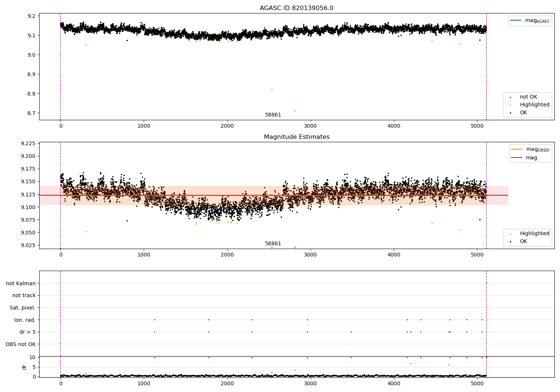Click the "58861" annotation in the Magnitude Estimates plot
Viewport: 560px width, 392px height.
(273, 244)
